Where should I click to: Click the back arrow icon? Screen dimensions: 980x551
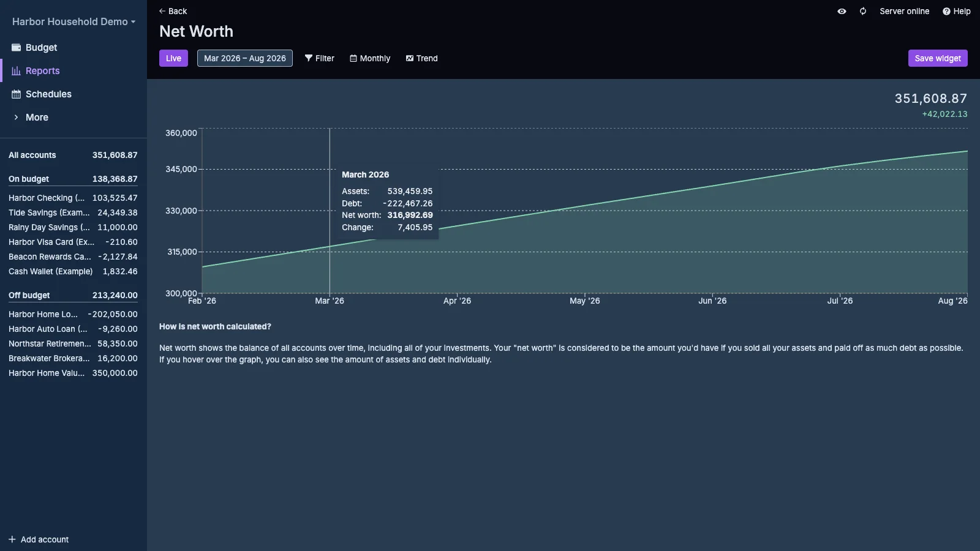click(x=162, y=11)
